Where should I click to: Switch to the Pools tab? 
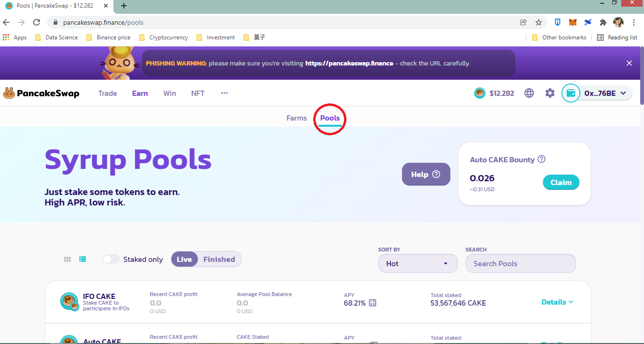(330, 118)
